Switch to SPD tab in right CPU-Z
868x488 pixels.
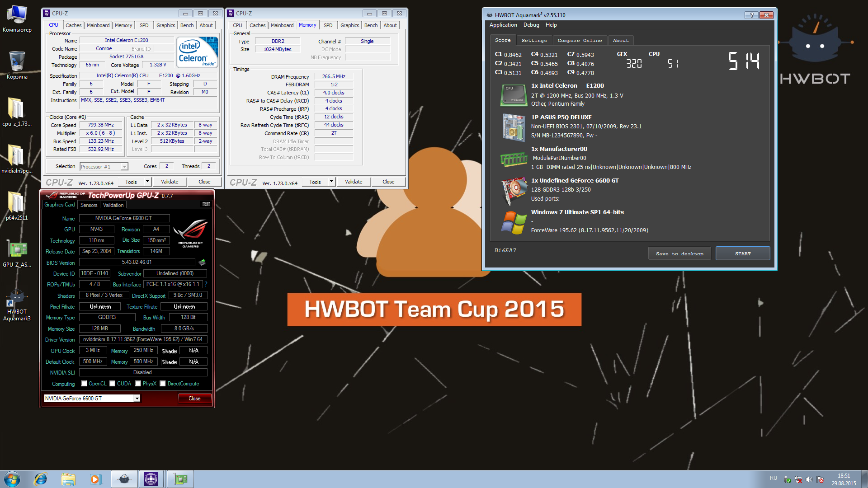328,25
